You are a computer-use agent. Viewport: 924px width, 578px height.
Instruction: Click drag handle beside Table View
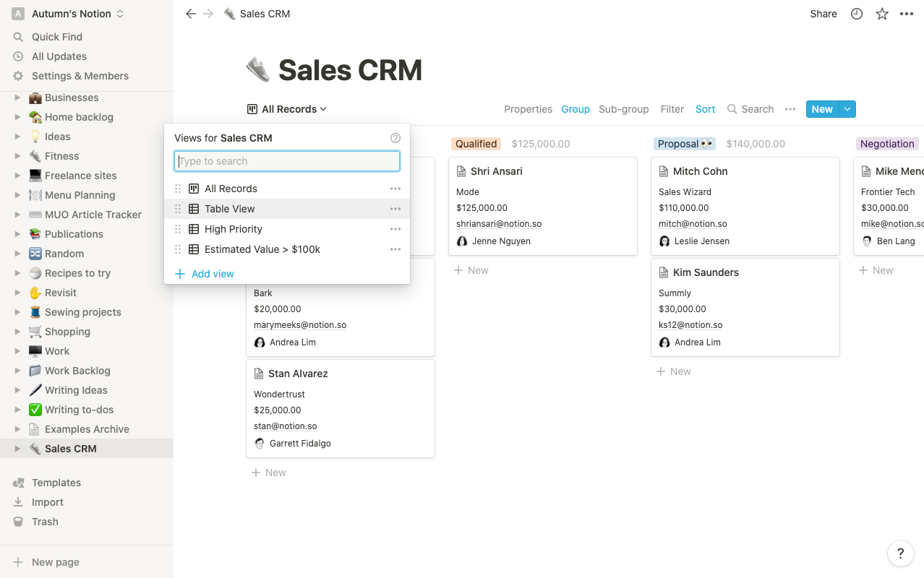178,209
